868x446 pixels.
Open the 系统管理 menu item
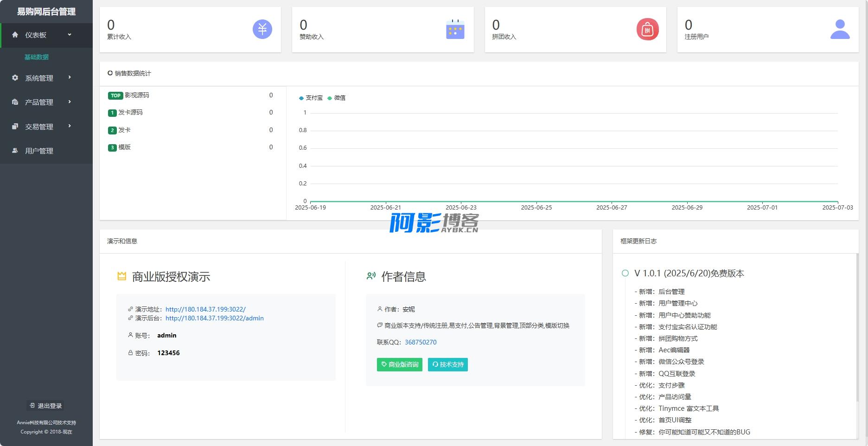click(39, 78)
